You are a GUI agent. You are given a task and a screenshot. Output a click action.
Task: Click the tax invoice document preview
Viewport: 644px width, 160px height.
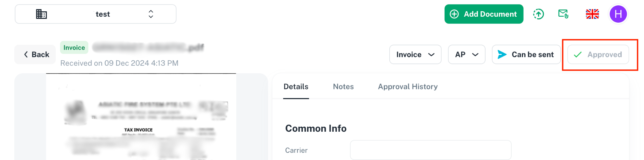click(x=141, y=126)
